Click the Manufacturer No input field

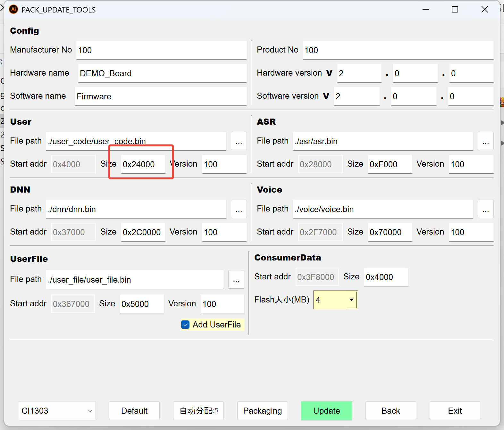click(x=161, y=50)
